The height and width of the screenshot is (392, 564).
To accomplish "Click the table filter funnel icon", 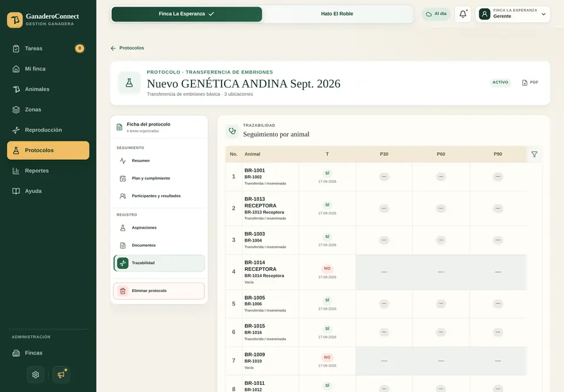I will pos(535,154).
